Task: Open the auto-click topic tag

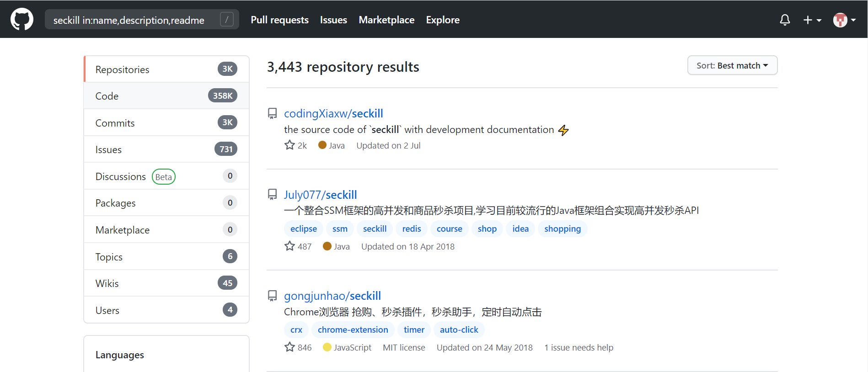Action: pos(459,329)
